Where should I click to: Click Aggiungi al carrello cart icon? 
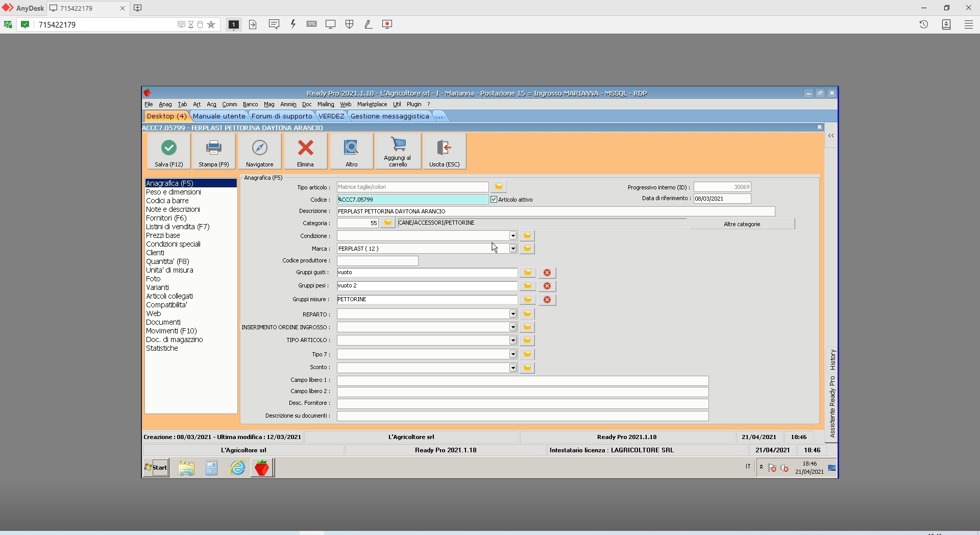click(x=398, y=144)
